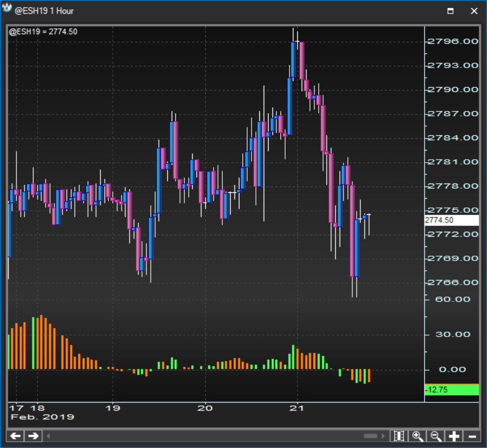Click the 2784.00 price axis label

pos(453,138)
